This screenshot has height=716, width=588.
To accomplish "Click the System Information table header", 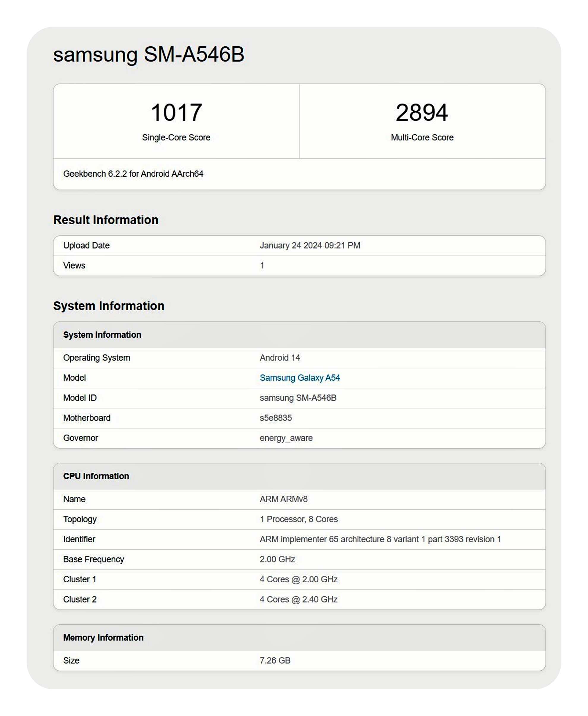I will [102, 335].
